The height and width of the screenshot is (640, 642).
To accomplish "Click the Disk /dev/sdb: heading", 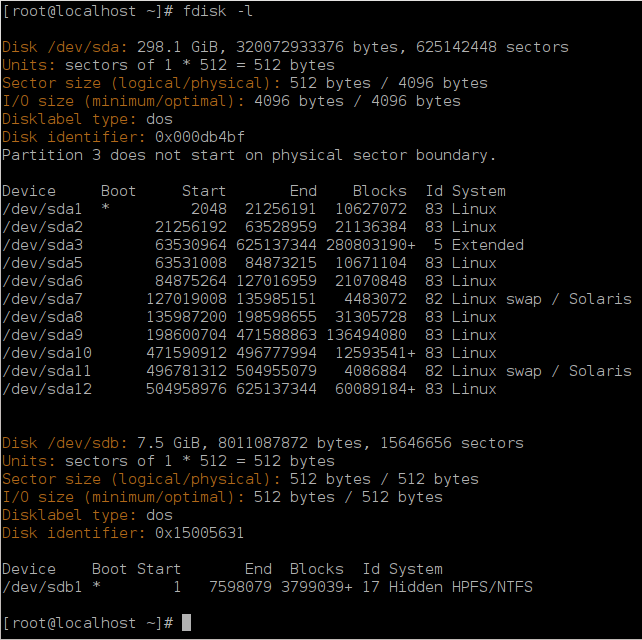I will (66, 443).
